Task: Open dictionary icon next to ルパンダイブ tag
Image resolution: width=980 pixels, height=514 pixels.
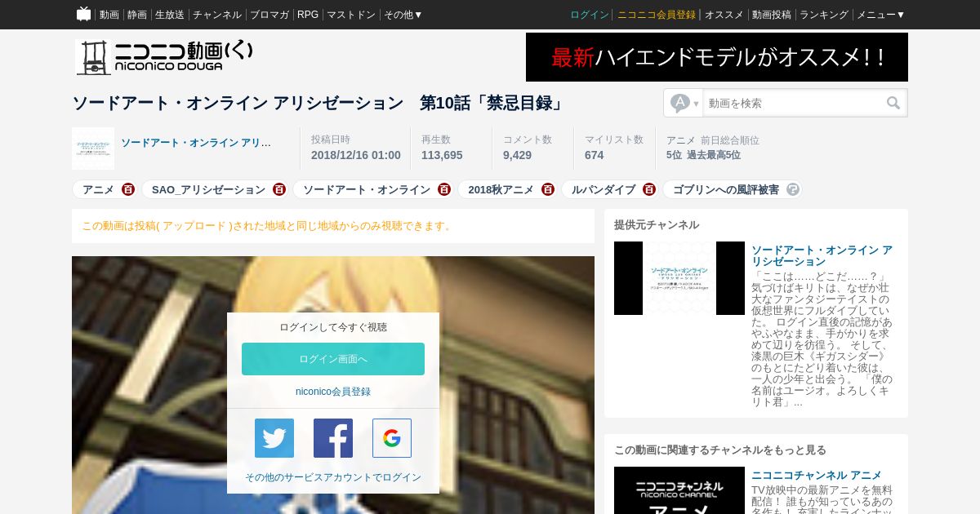Action: (x=649, y=189)
